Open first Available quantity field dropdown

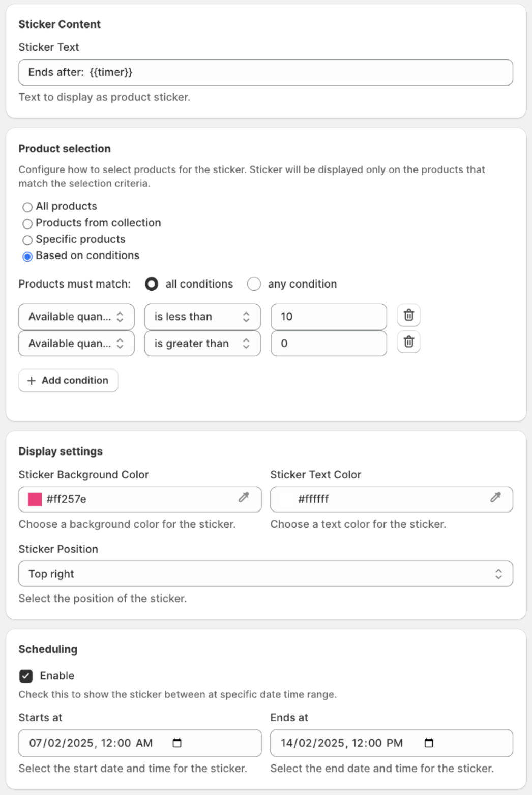pos(76,317)
